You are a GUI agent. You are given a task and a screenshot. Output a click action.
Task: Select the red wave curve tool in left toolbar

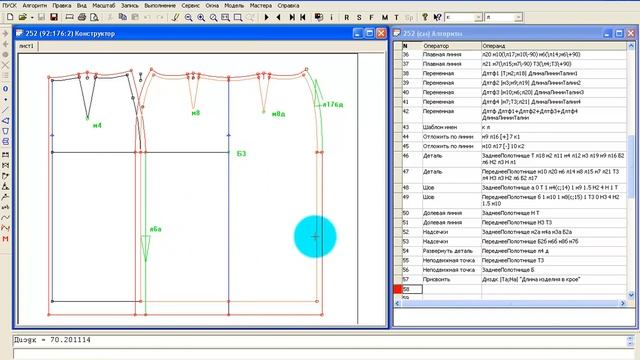(x=5, y=228)
